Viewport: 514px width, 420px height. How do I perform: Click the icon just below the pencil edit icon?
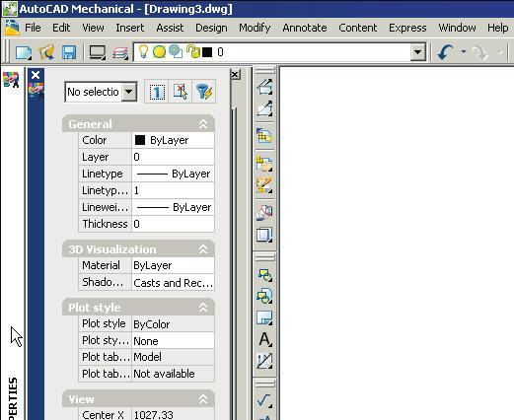[x=264, y=212]
